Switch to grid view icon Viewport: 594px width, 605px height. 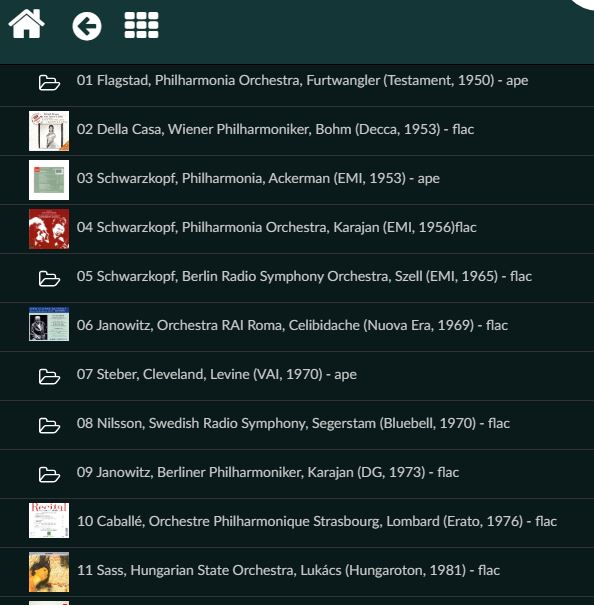pyautogui.click(x=141, y=25)
